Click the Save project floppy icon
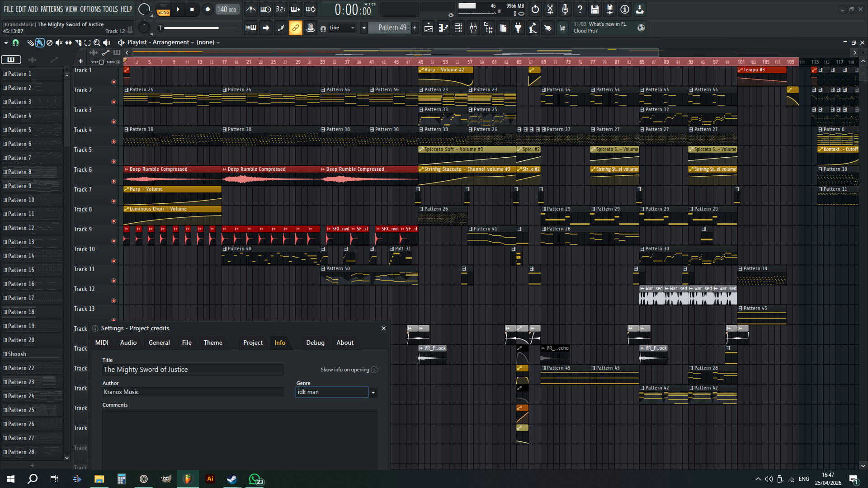The height and width of the screenshot is (488, 868). [595, 9]
